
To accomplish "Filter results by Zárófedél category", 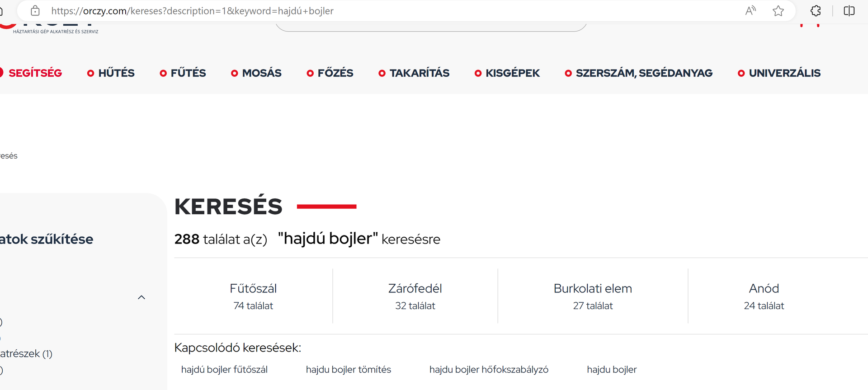I will tap(415, 296).
